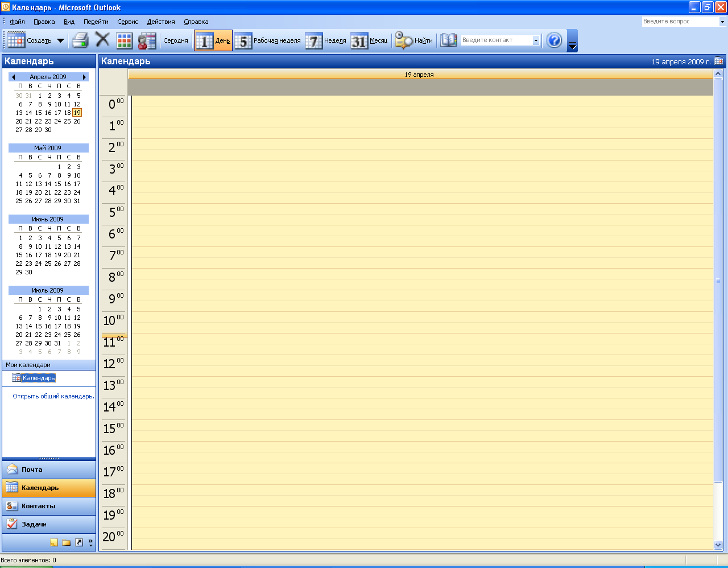Print the calendar with printer icon
Image resolution: width=728 pixels, height=568 pixels.
80,40
